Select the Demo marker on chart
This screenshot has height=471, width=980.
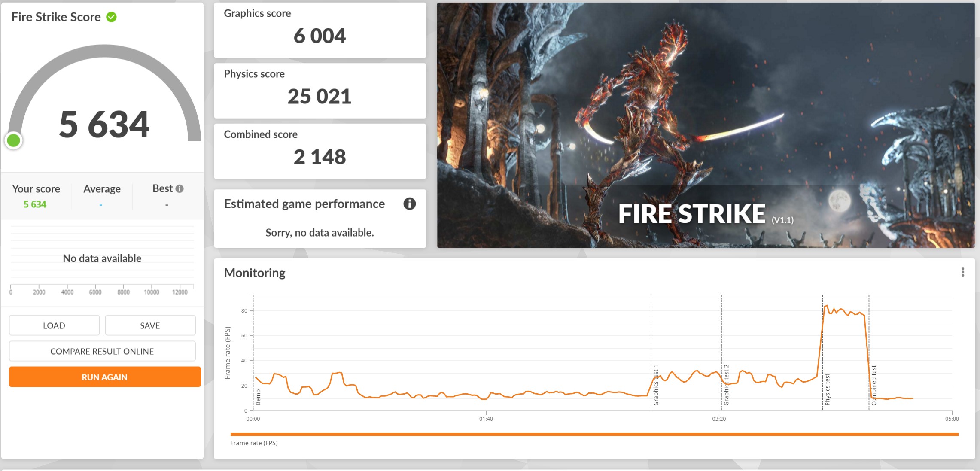pyautogui.click(x=258, y=398)
